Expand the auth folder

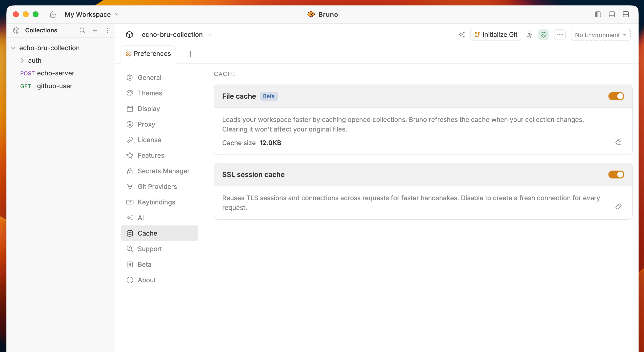(22, 61)
